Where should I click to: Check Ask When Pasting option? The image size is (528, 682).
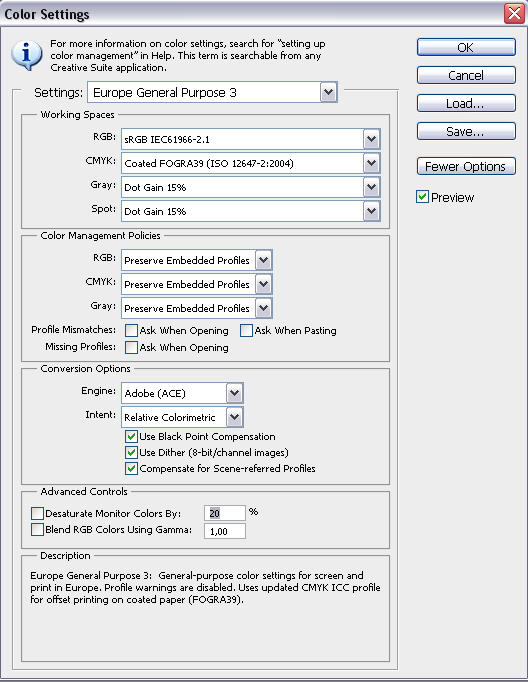tap(246, 331)
